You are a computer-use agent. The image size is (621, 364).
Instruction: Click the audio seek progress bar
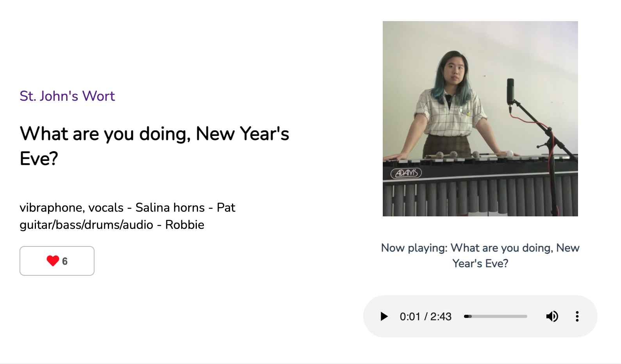[495, 316]
